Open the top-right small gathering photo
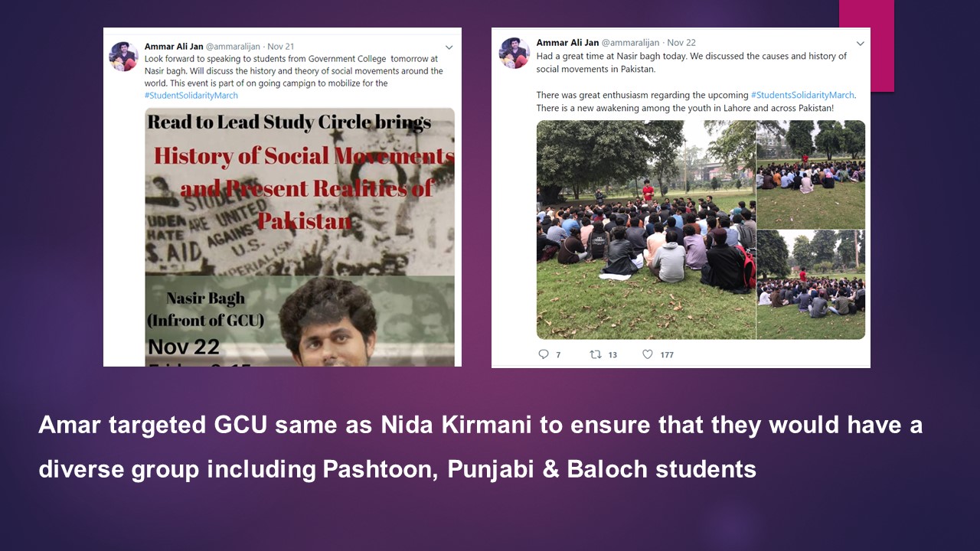Viewport: 980px width, 551px height. [811, 174]
